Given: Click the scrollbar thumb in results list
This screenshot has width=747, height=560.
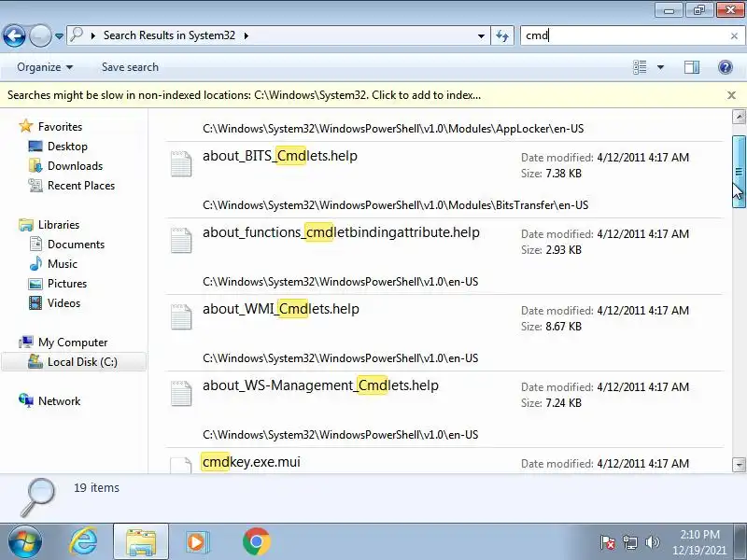Looking at the screenshot, I should 739,172.
